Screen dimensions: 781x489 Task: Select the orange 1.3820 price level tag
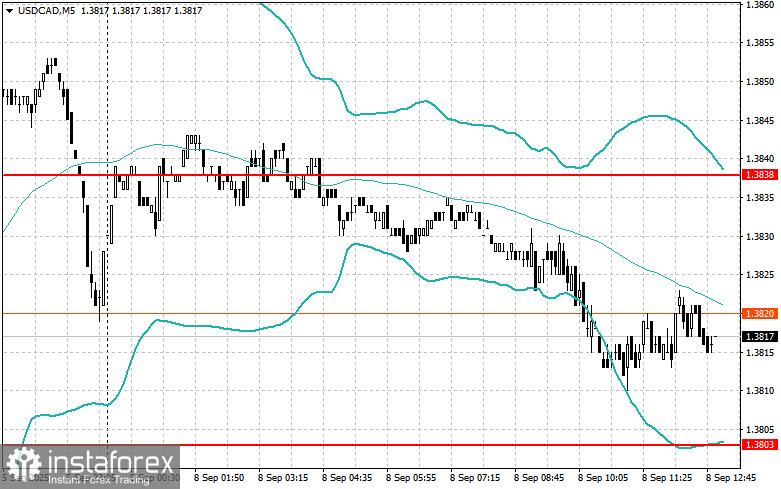point(760,313)
